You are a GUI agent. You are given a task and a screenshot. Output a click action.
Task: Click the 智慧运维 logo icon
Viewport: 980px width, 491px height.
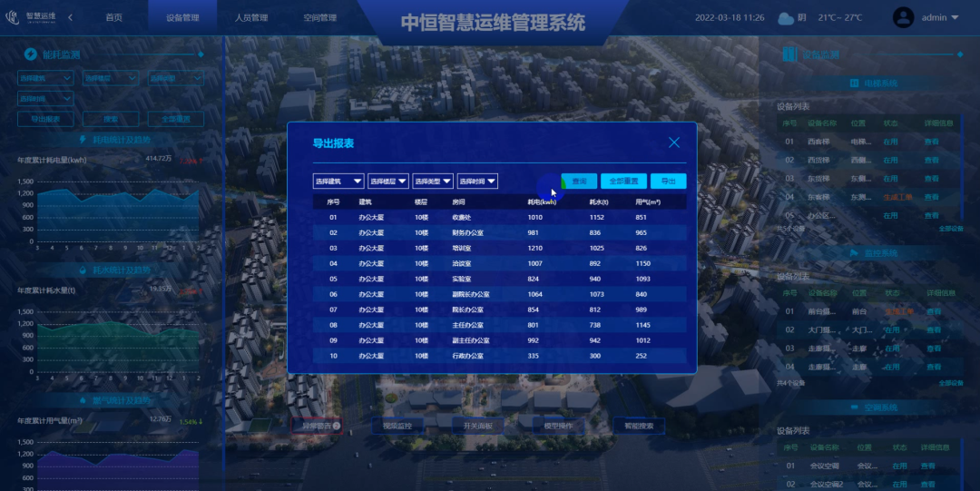click(13, 17)
